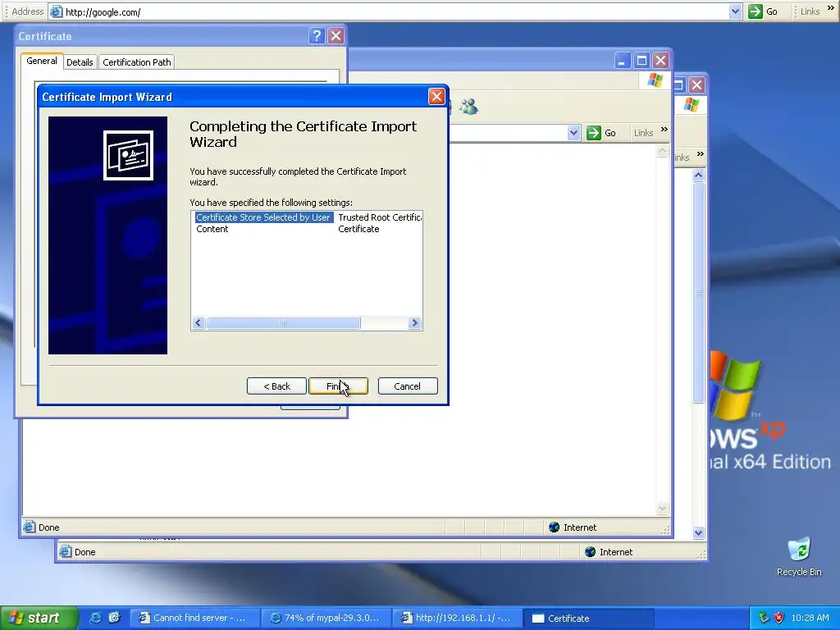This screenshot has width=840, height=630.
Task: Click scroll-down arrow in middle browser window
Action: (x=662, y=508)
